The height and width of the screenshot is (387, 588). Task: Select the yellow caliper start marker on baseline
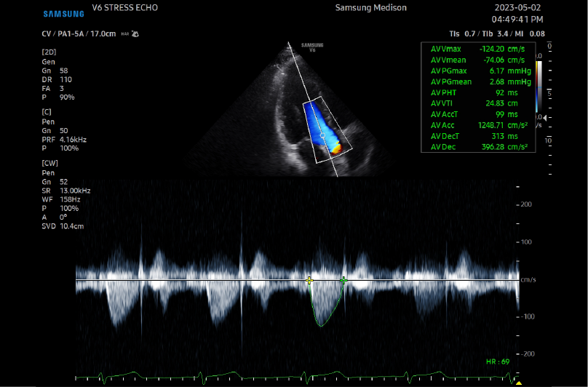coord(309,280)
